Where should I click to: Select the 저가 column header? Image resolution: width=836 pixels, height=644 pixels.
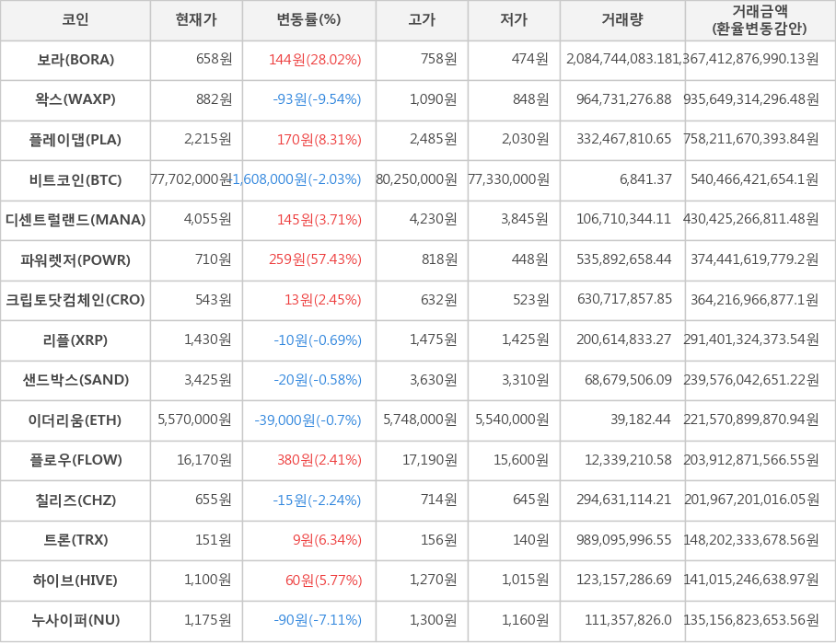pyautogui.click(x=514, y=20)
